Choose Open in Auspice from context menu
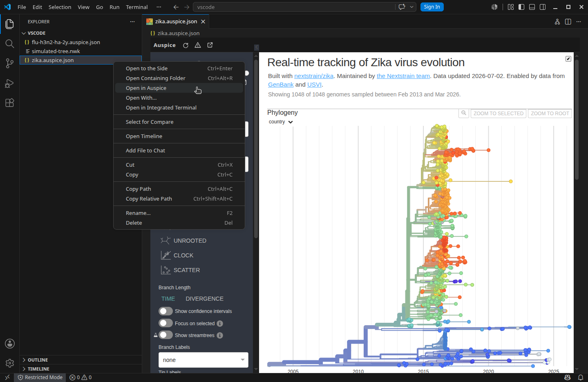 (x=179, y=88)
